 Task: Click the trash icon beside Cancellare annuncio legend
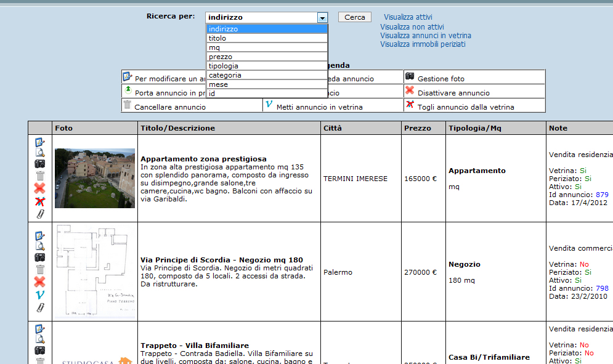[x=128, y=104]
